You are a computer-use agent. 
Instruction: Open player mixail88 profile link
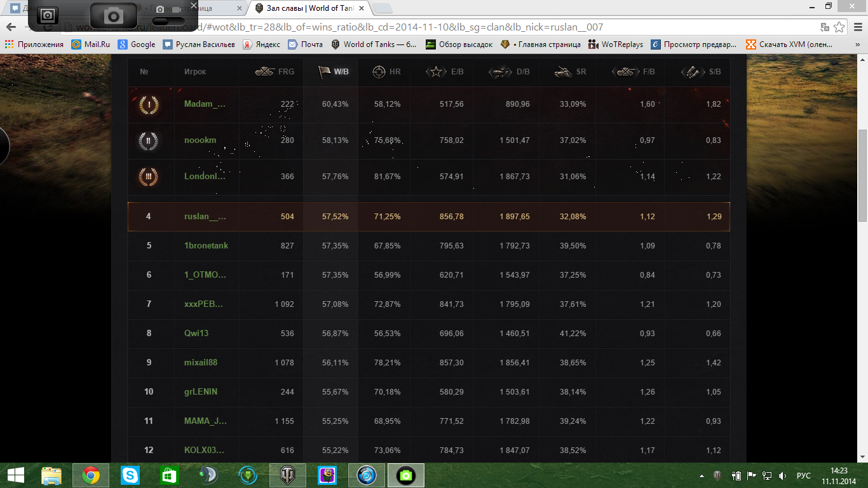click(x=201, y=363)
